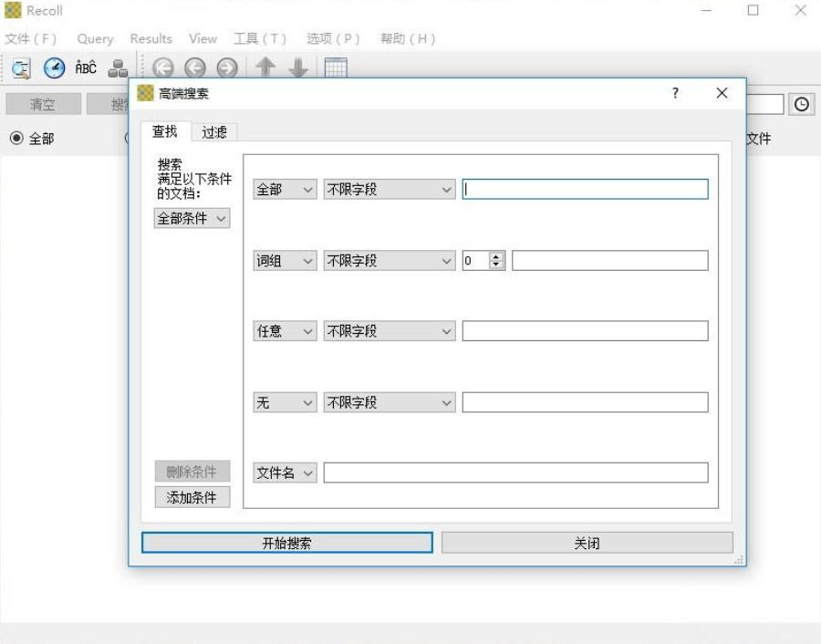Open the 文件名 condition dropdown

pos(284,472)
